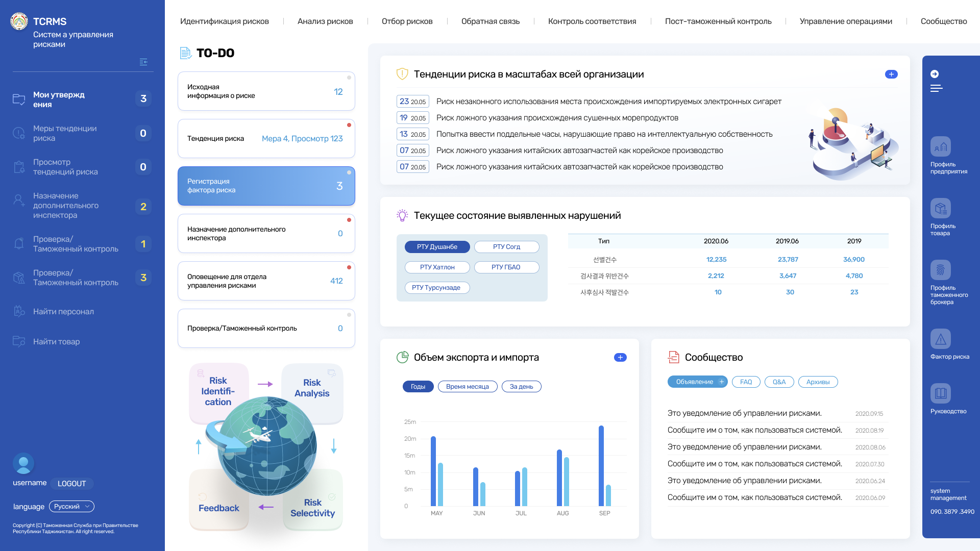This screenshot has height=551, width=980.
Task: Click the Найти товар folder icon
Action: pos(19,341)
